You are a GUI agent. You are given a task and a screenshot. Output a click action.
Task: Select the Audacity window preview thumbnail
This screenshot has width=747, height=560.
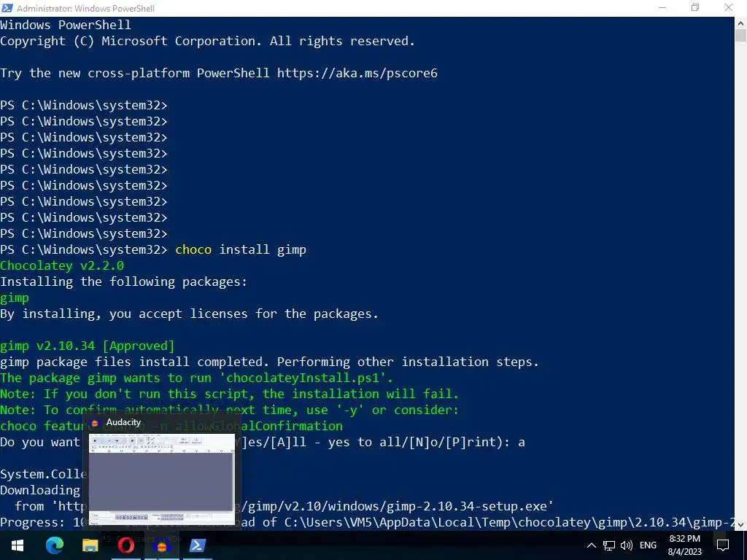pyautogui.click(x=162, y=479)
